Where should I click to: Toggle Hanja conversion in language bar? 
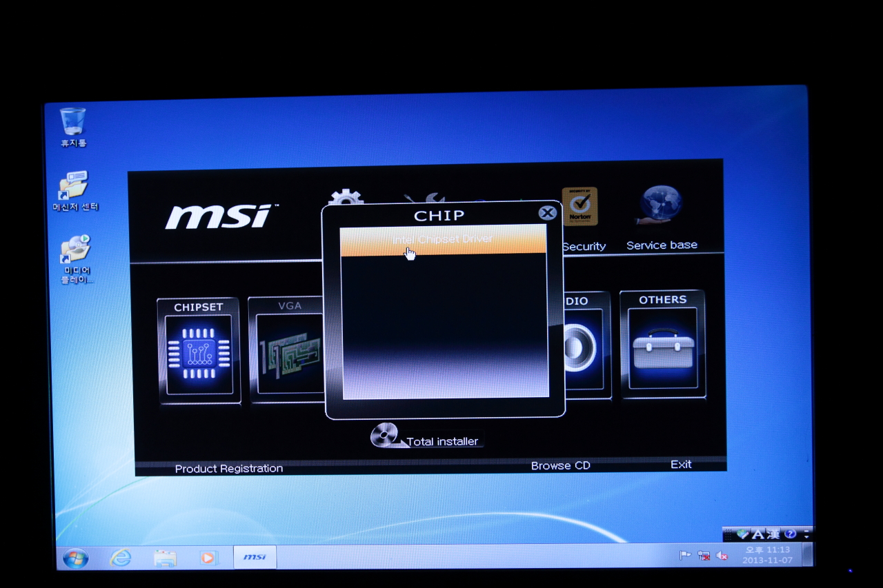click(774, 534)
